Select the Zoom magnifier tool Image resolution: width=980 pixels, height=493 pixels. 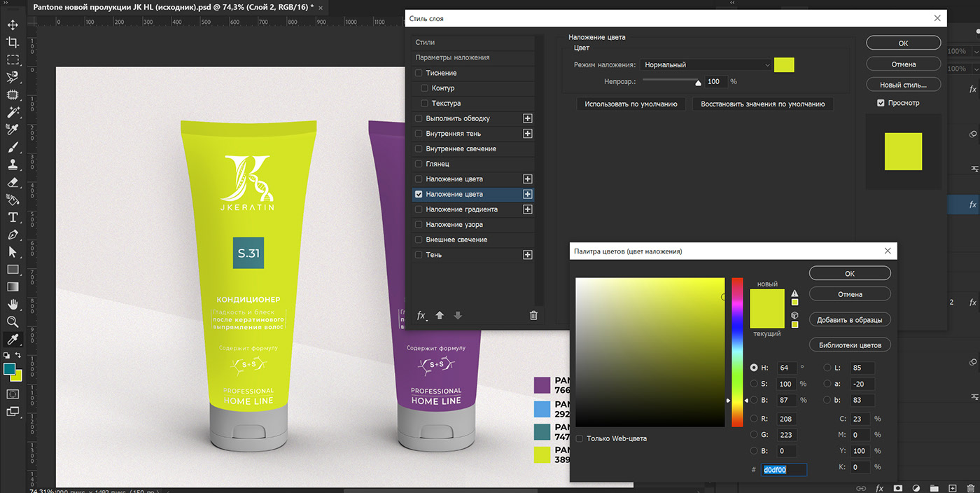(x=13, y=321)
